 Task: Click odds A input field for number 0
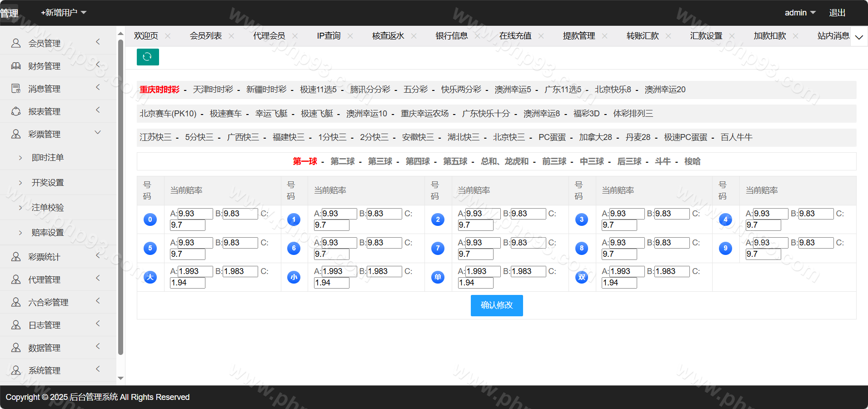click(x=195, y=214)
